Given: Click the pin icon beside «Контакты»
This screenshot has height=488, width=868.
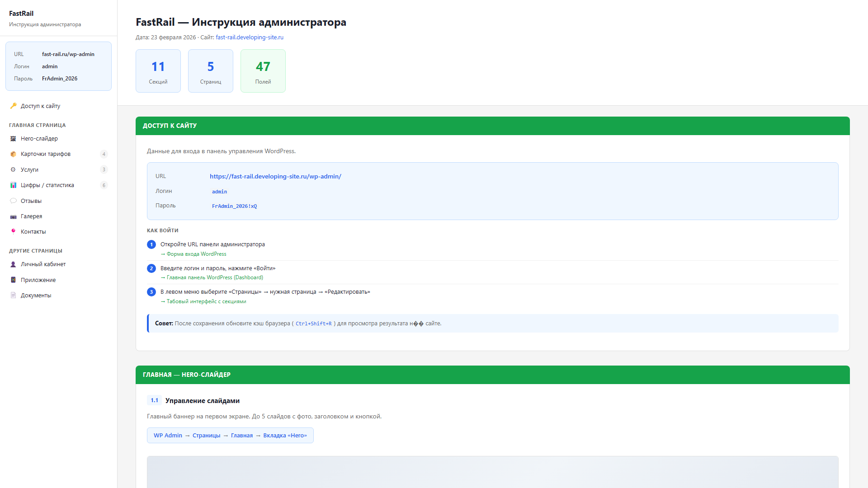Looking at the screenshot, I should click(x=13, y=231).
